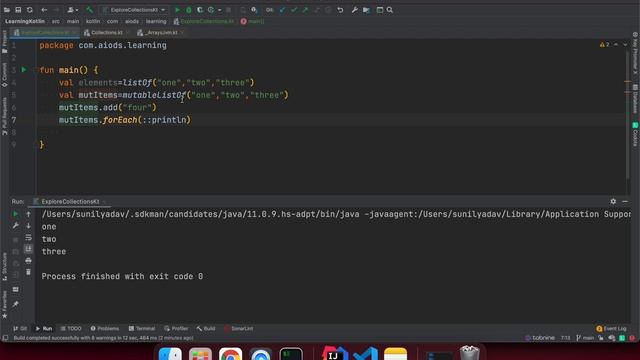Reload all from disk icon

[30, 10]
